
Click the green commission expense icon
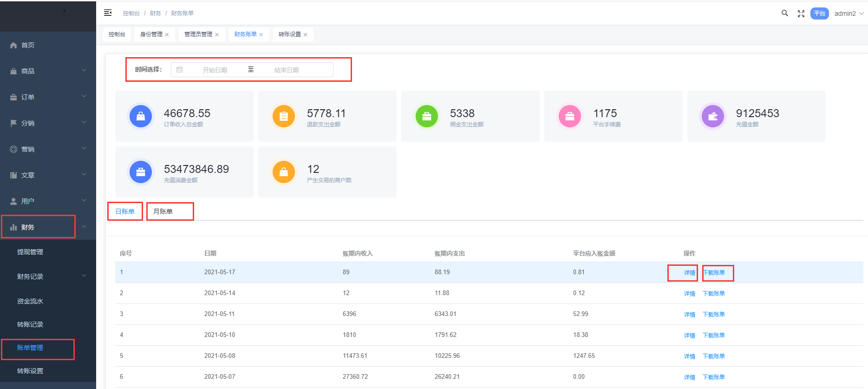tap(427, 116)
